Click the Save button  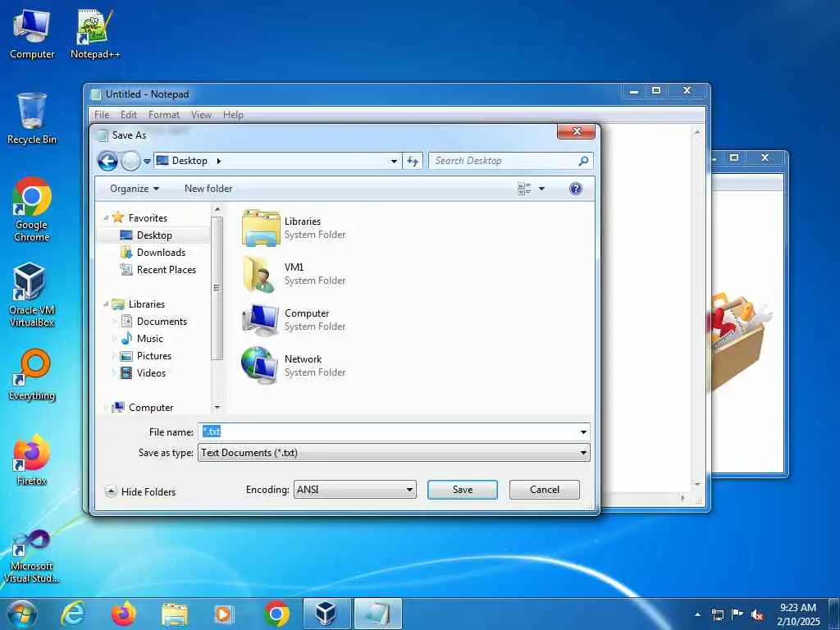[x=463, y=490]
